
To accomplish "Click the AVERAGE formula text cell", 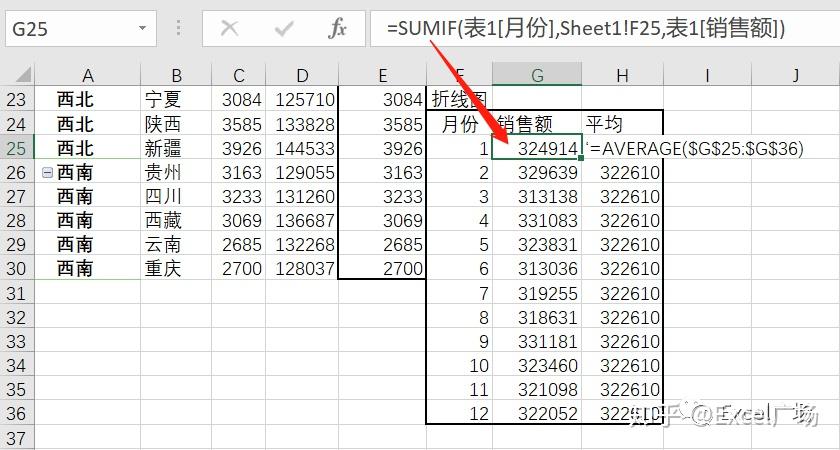I will tap(694, 148).
